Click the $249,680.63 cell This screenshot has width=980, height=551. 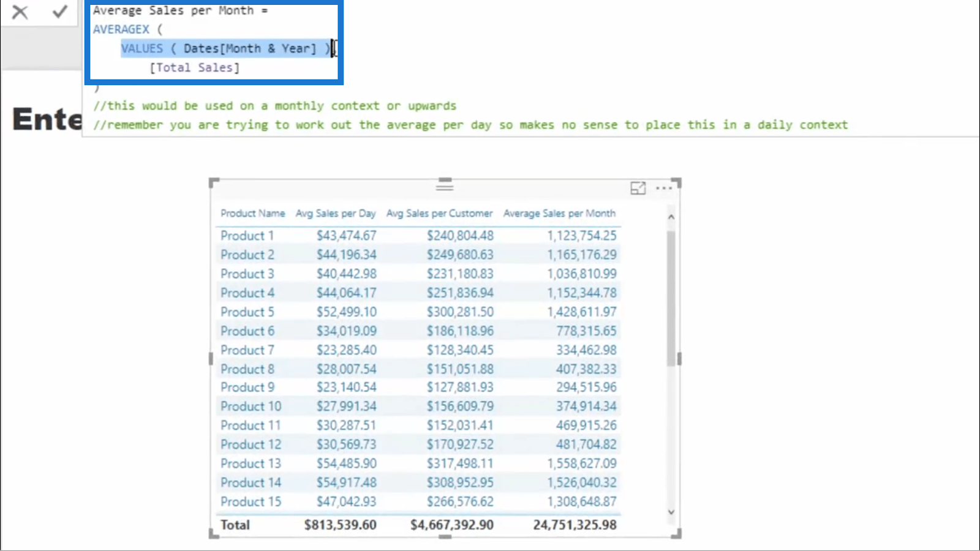point(460,255)
